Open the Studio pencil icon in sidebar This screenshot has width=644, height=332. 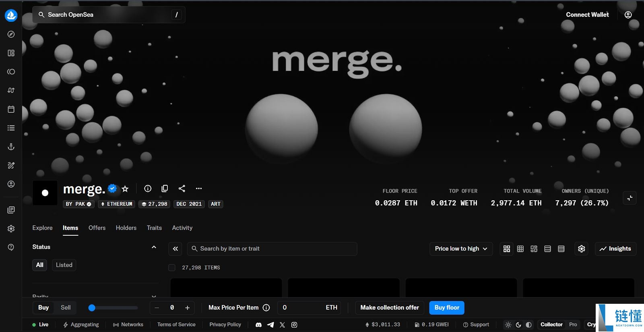coord(11,165)
